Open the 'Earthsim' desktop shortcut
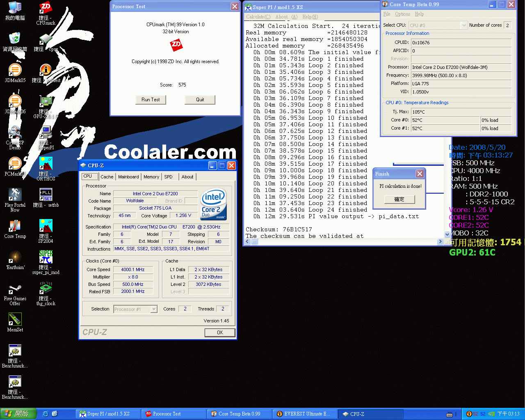This screenshot has height=420, width=525. [x=15, y=260]
